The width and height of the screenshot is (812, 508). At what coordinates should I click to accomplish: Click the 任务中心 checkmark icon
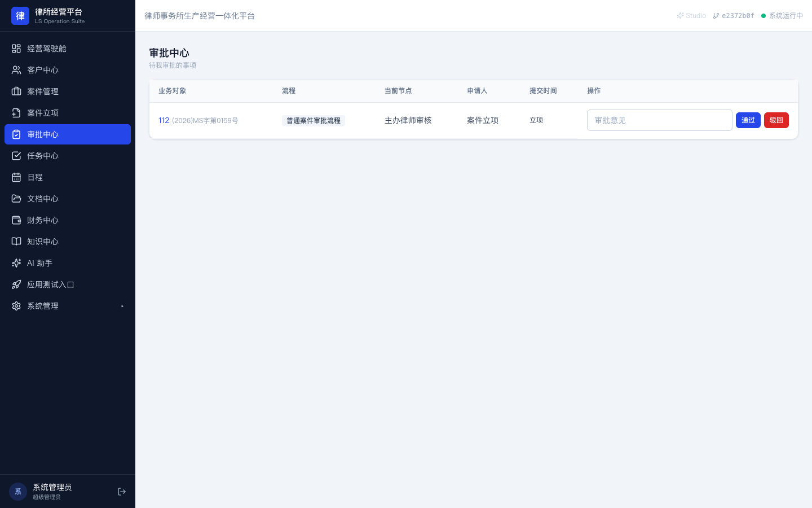pyautogui.click(x=16, y=156)
